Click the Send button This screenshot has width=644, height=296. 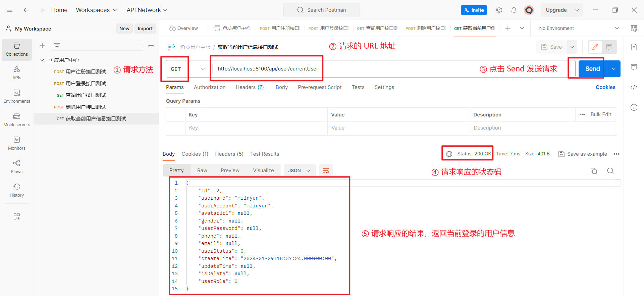pyautogui.click(x=592, y=69)
